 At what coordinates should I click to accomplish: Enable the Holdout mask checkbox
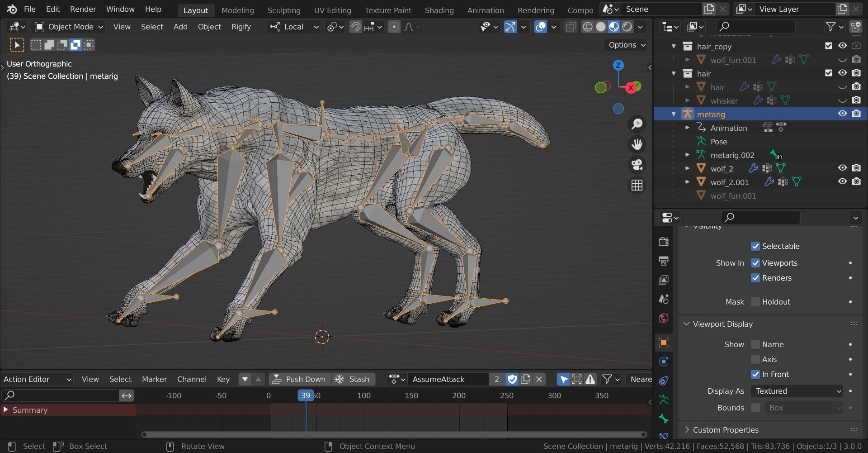(x=755, y=302)
